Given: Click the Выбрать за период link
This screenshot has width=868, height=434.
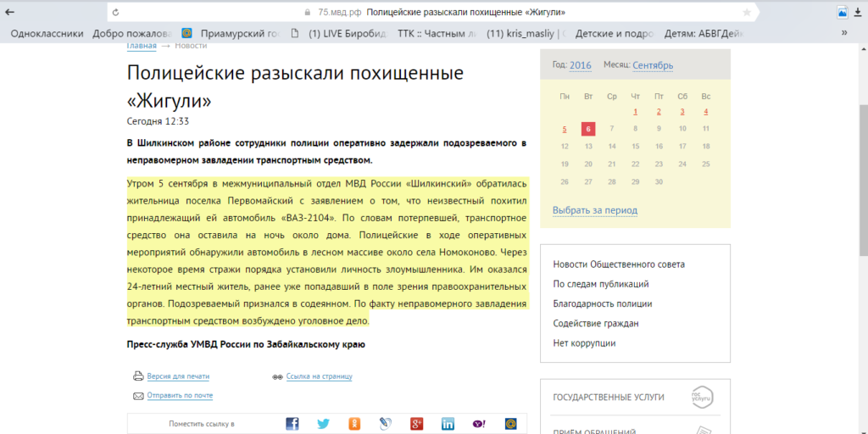Looking at the screenshot, I should point(595,210).
